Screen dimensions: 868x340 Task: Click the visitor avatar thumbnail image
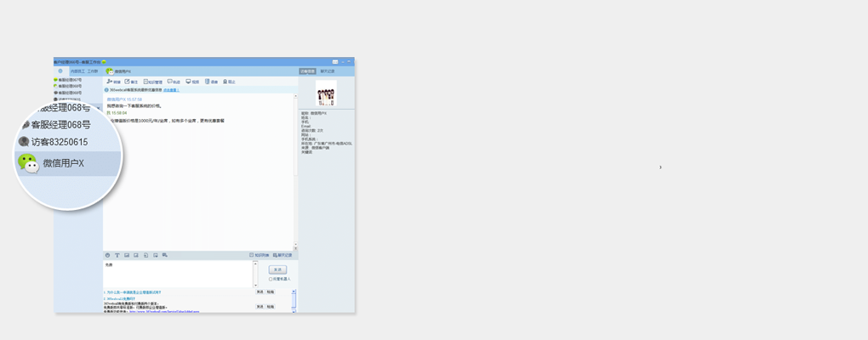click(326, 97)
